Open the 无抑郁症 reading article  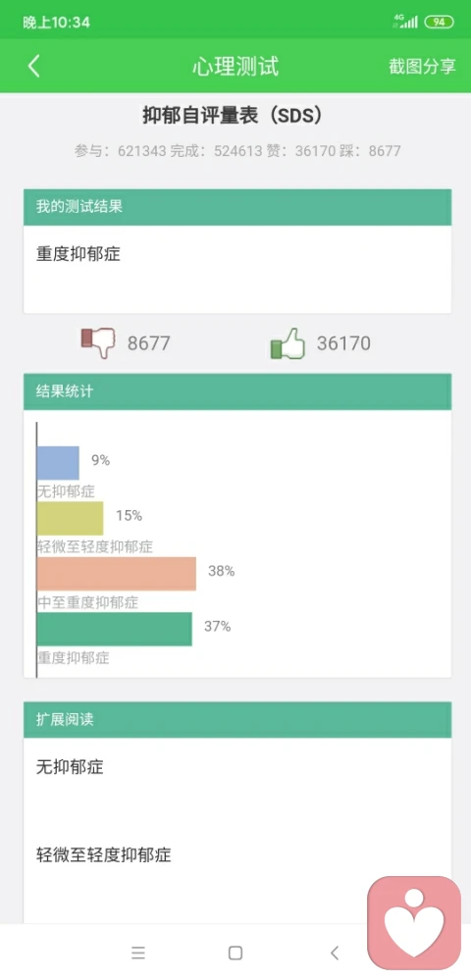click(x=70, y=767)
